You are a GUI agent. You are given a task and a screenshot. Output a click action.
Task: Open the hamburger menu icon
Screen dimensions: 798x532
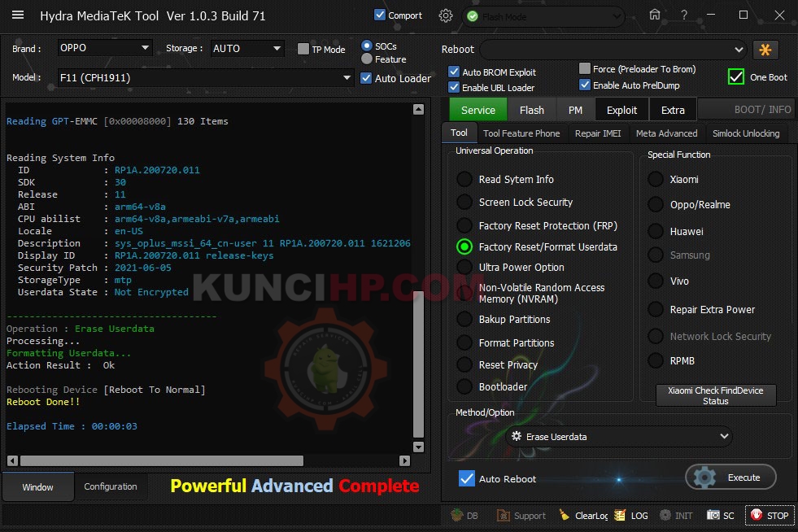point(18,15)
